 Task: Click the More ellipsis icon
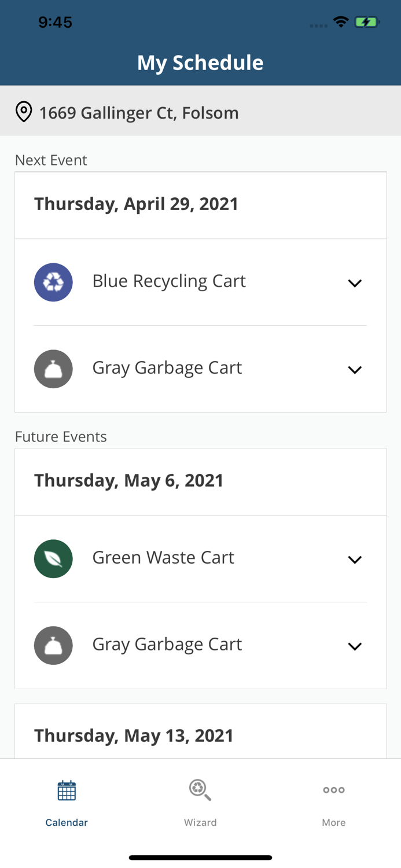(x=333, y=789)
